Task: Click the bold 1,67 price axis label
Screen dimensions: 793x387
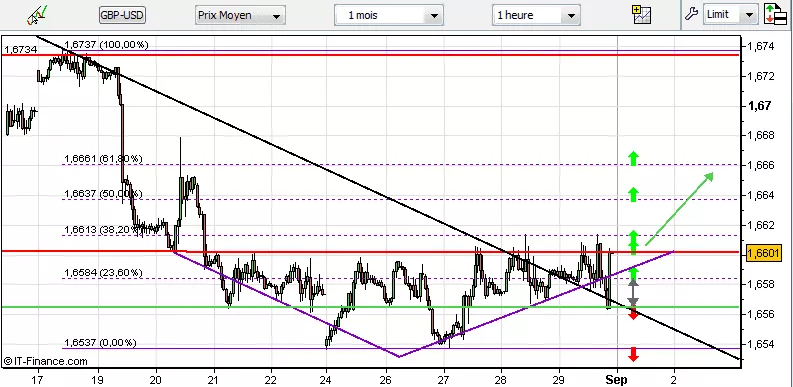Action: click(759, 106)
